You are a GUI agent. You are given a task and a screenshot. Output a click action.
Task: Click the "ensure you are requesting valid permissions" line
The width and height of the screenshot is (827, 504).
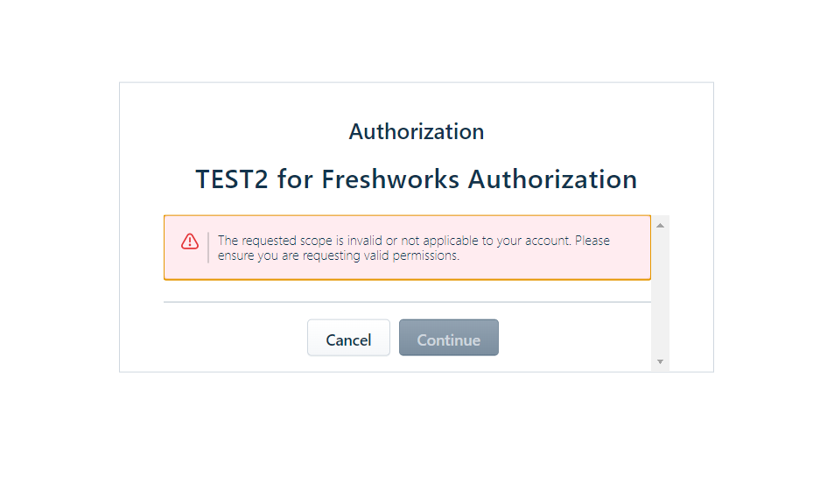[339, 256]
